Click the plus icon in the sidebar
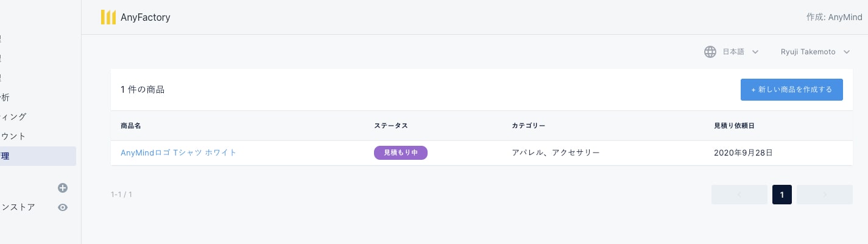868x244 pixels. coord(62,188)
